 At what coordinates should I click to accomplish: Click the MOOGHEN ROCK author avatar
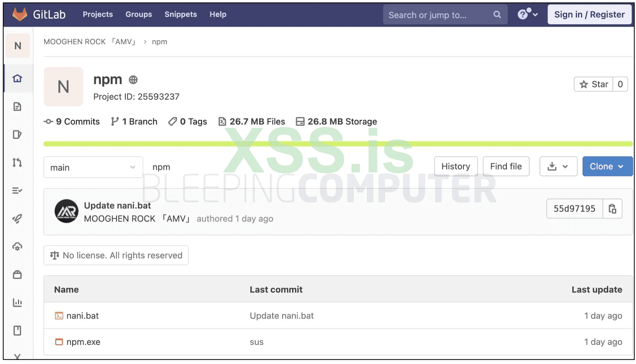pyautogui.click(x=66, y=211)
